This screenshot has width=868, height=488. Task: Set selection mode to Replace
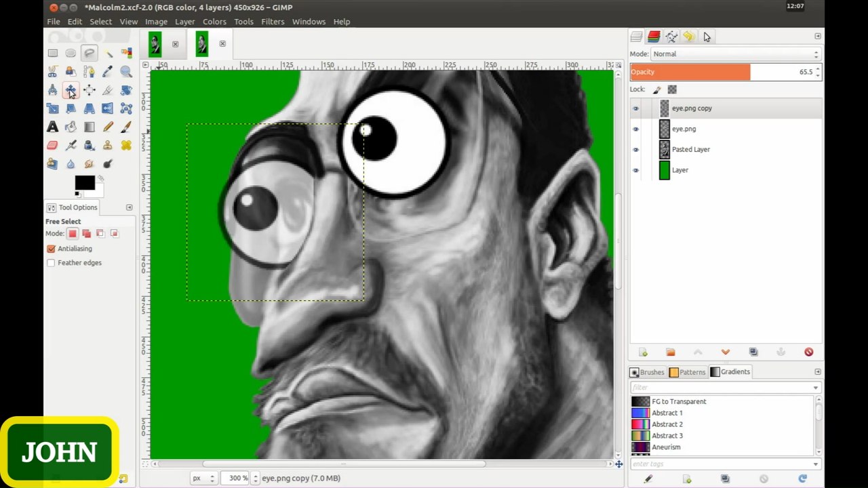click(73, 234)
